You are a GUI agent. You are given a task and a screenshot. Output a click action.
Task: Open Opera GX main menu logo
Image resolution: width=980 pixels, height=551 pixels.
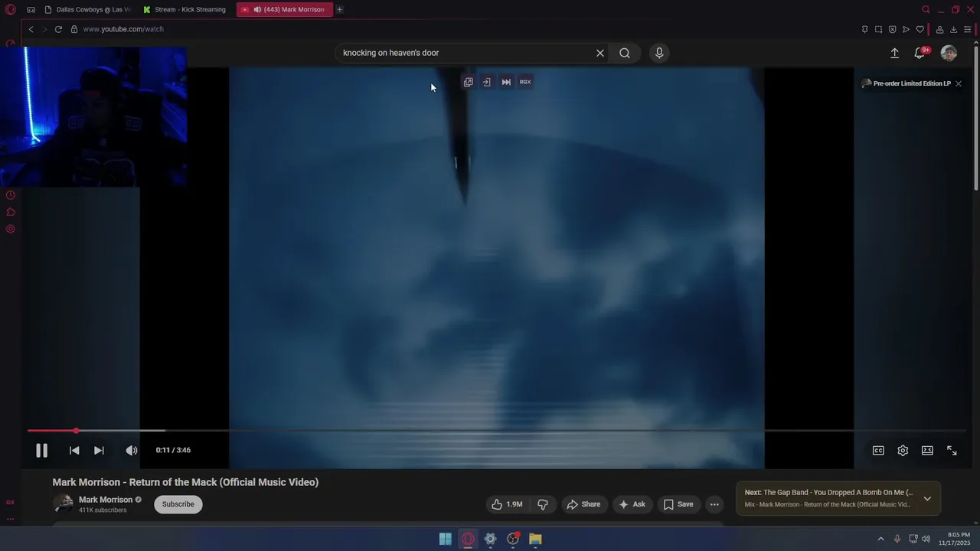pyautogui.click(x=11, y=9)
